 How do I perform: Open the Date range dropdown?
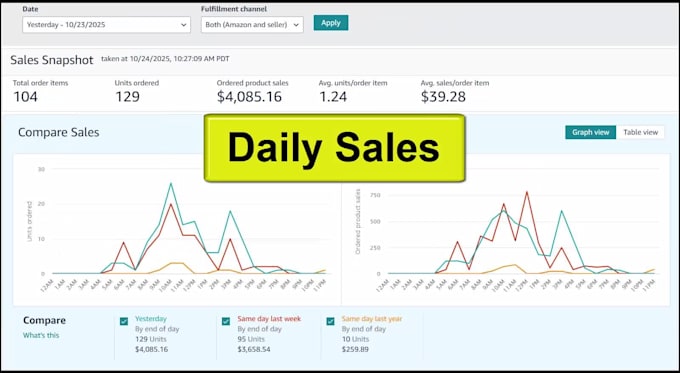[x=106, y=25]
